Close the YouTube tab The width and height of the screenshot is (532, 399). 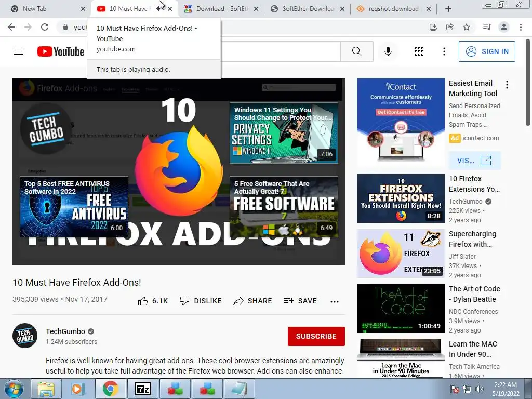(170, 9)
